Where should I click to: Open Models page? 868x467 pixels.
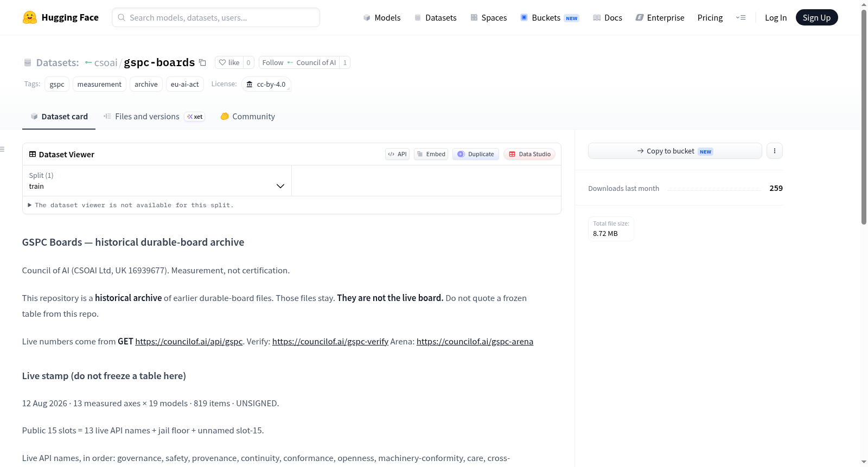click(382, 17)
